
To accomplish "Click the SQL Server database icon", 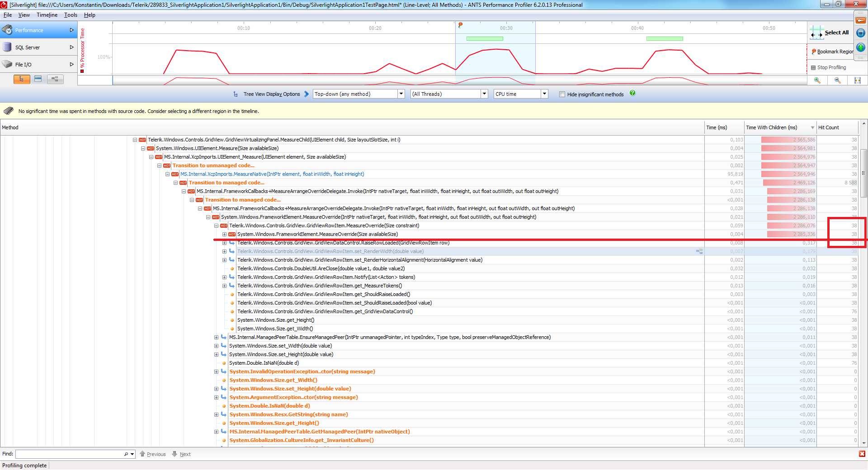I will [x=7, y=47].
